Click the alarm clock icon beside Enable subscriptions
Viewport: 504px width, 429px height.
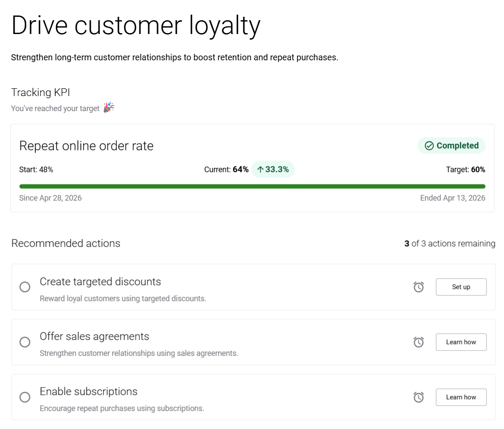click(x=418, y=397)
